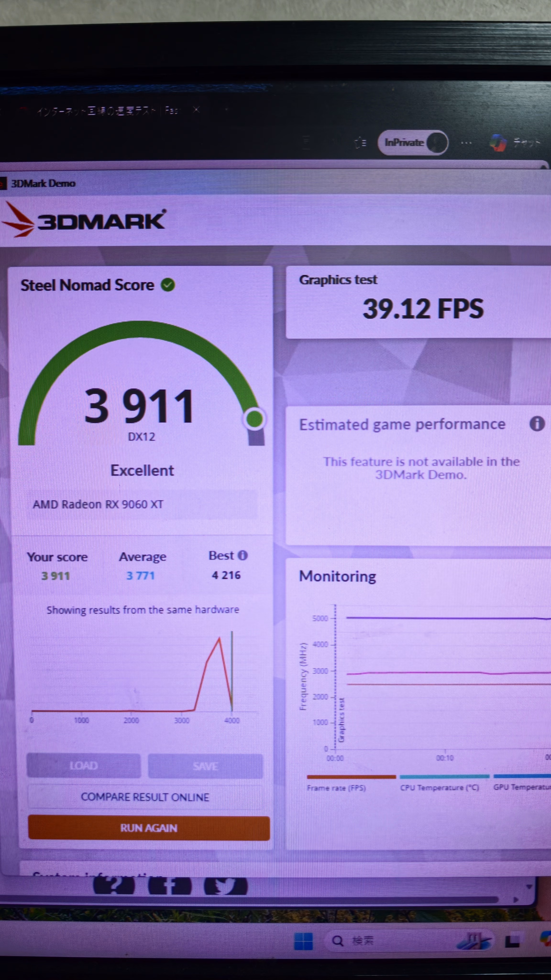Click the orange RUN AGAIN button
This screenshot has width=551, height=980.
click(149, 828)
